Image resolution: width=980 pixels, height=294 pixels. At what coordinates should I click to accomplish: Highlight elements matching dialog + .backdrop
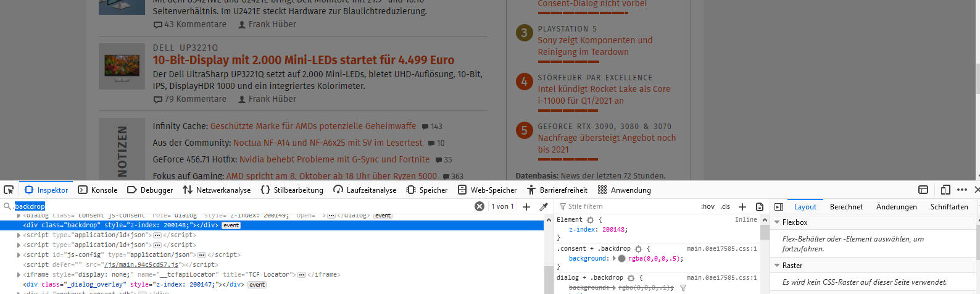[x=631, y=278]
